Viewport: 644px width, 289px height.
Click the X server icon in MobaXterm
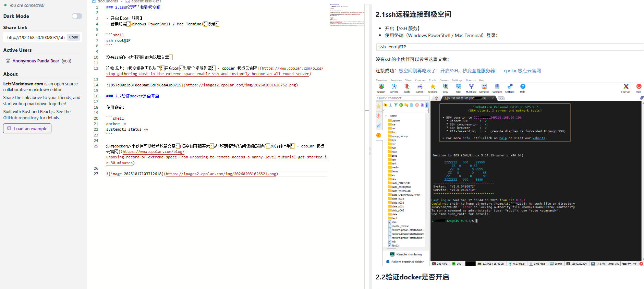tap(626, 88)
